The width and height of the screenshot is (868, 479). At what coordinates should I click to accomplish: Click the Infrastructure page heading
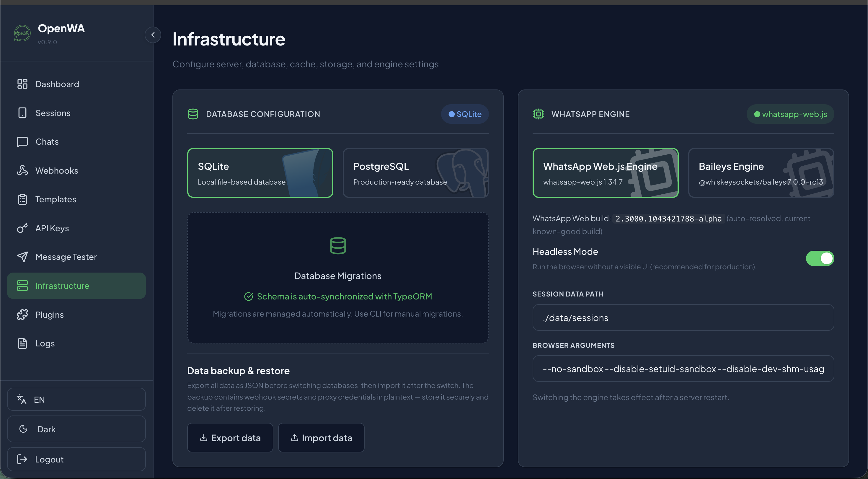pos(229,39)
